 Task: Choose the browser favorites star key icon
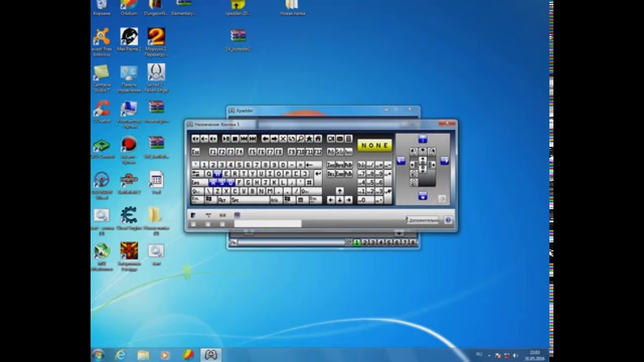[x=309, y=138]
